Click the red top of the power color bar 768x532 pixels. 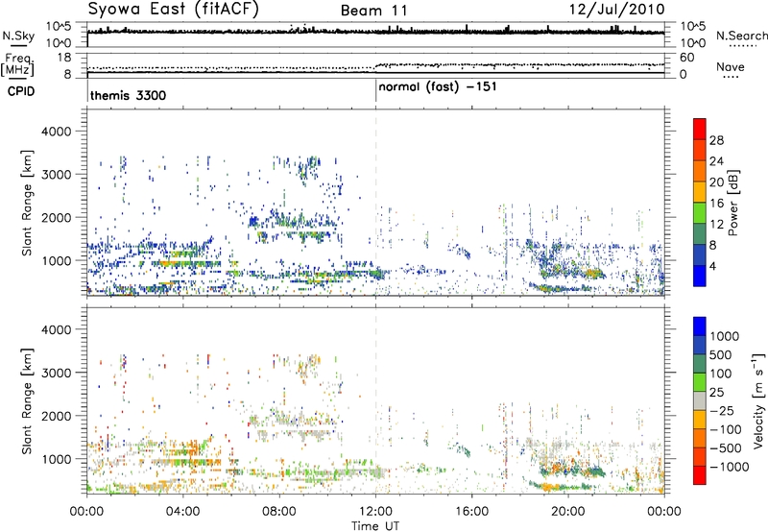(x=700, y=129)
